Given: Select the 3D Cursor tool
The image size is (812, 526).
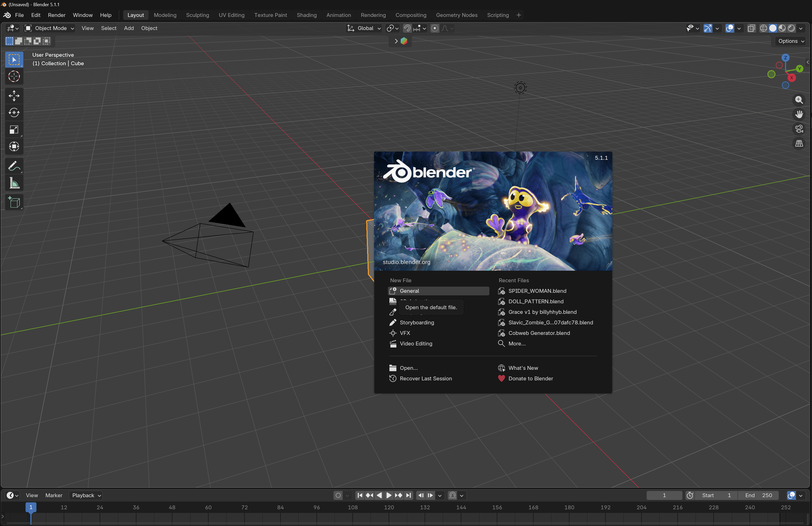Looking at the screenshot, I should pos(14,77).
